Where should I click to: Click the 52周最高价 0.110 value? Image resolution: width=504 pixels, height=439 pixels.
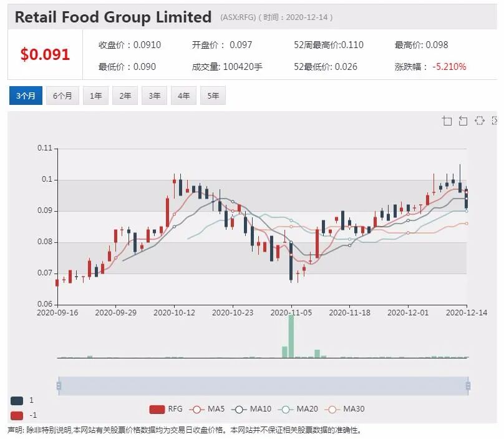tap(329, 45)
